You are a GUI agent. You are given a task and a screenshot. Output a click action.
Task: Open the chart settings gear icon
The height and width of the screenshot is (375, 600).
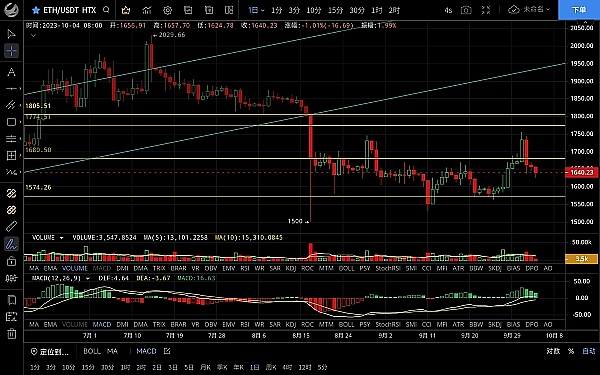point(167,10)
